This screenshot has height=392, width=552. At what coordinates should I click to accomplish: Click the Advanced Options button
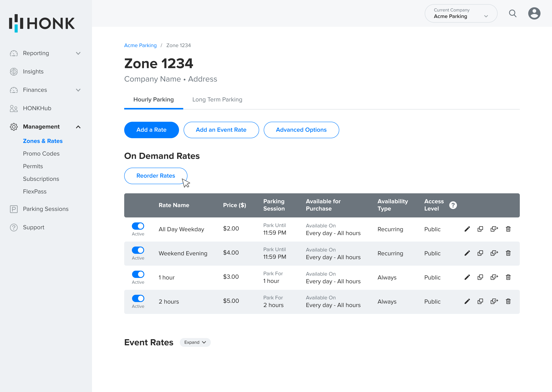point(301,130)
